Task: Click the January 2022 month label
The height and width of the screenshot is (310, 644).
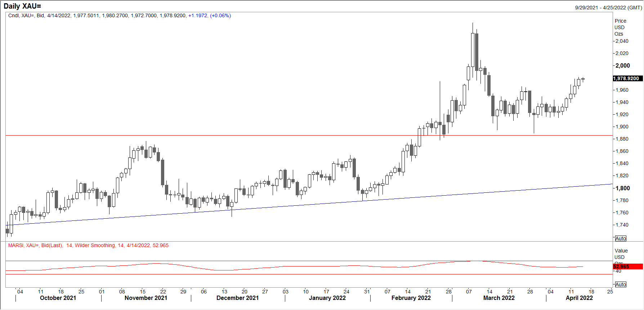Action: pos(327,298)
